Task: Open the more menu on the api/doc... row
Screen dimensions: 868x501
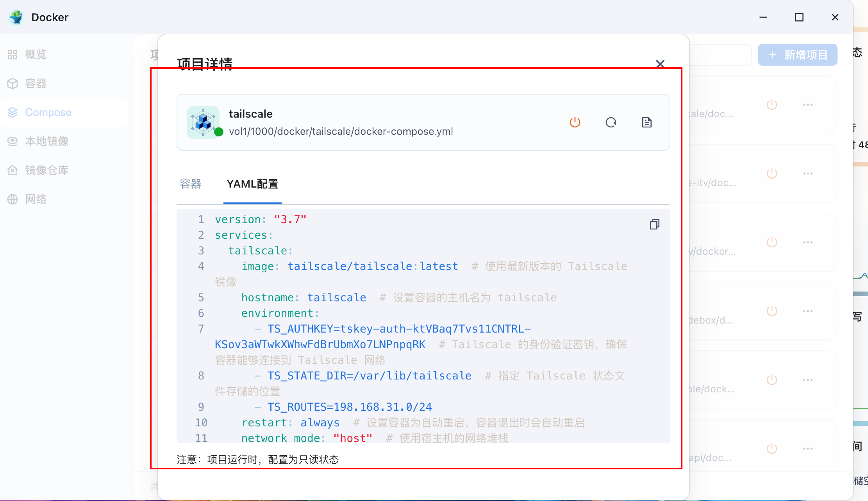Action: [808, 449]
